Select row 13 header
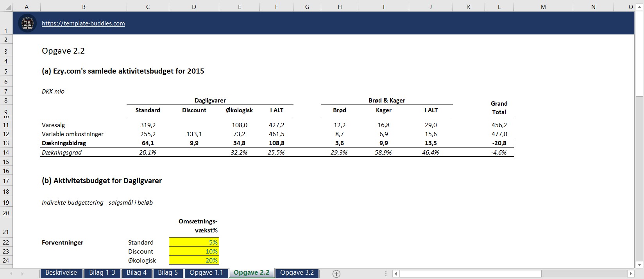 tap(6, 143)
